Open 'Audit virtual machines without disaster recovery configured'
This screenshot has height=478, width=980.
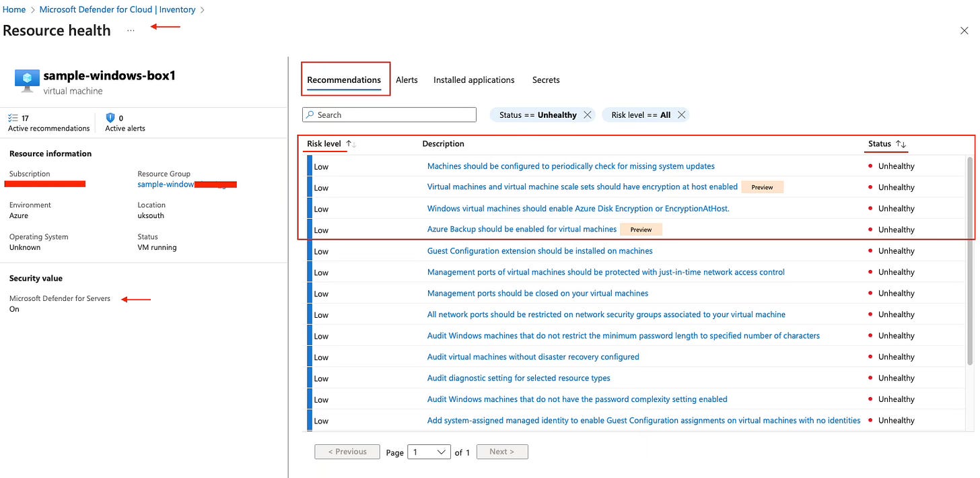click(x=533, y=357)
